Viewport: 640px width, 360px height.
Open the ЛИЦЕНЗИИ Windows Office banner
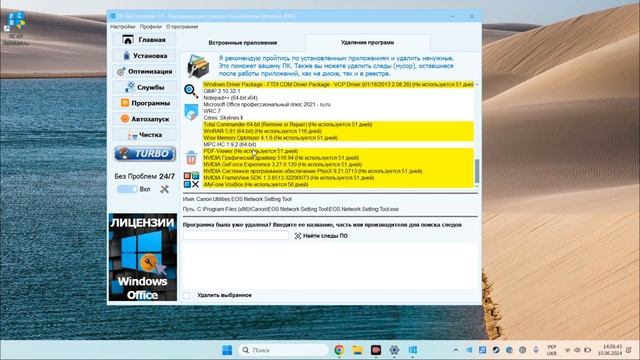(x=142, y=257)
